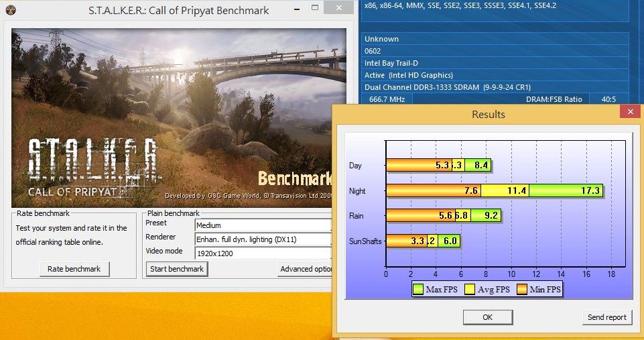Viewport: 644px width, 340px height.
Task: Click the Rain max FPS value 9.2
Action: (x=491, y=215)
